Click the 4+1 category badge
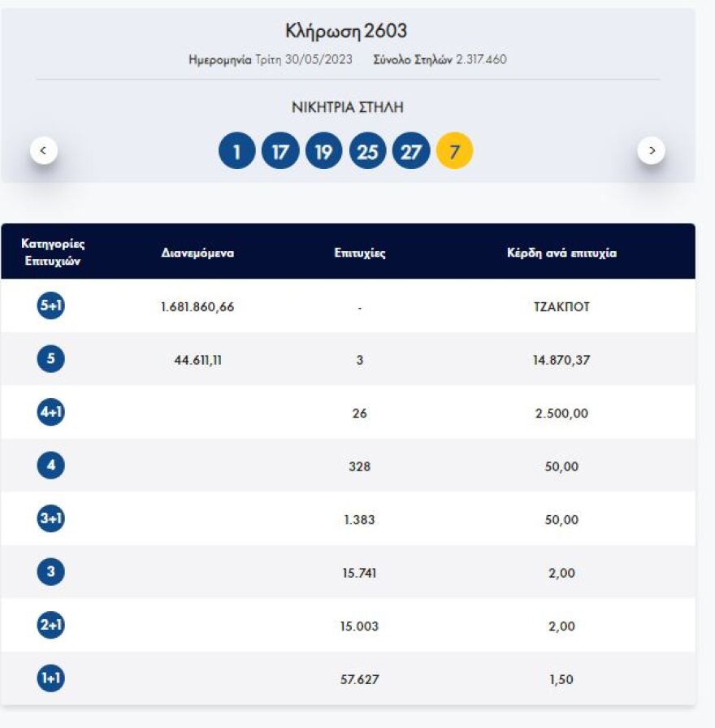Viewport: 715px width, 728px height. (x=50, y=412)
